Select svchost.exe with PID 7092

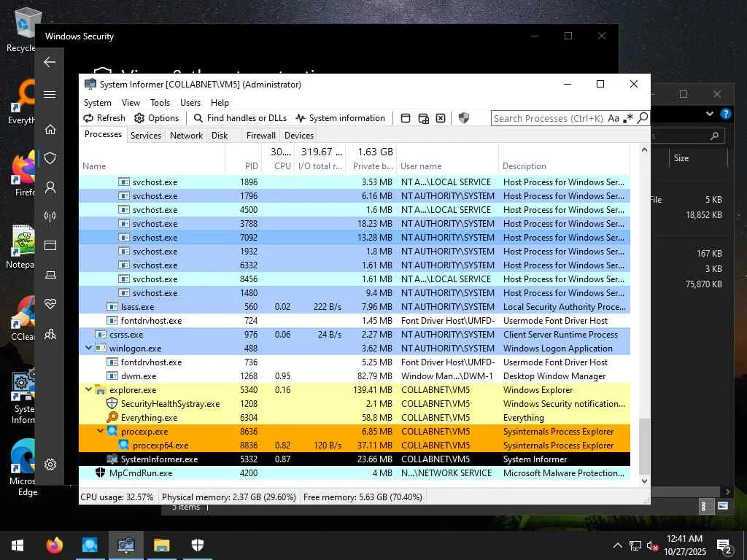click(x=355, y=237)
